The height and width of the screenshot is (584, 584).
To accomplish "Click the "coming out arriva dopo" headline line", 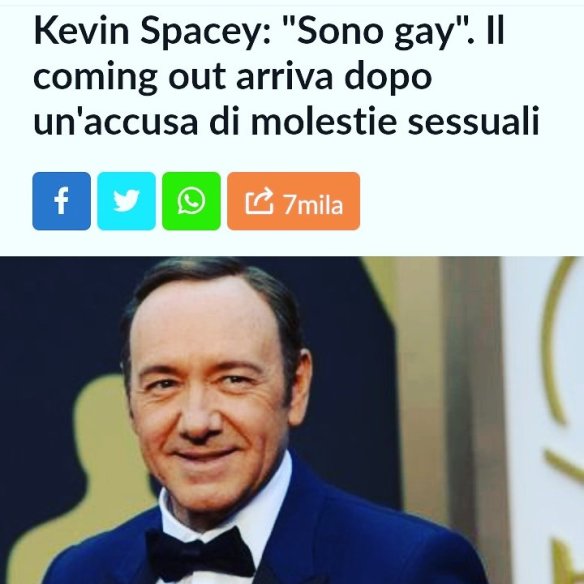I will click(x=233, y=77).
